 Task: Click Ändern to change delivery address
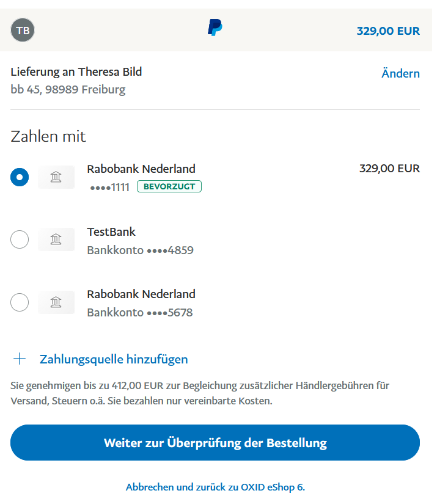click(x=400, y=74)
